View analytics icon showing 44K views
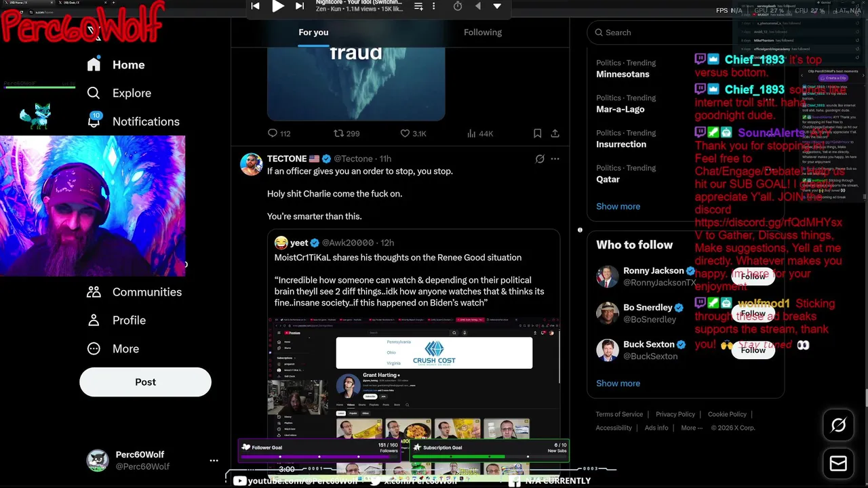The image size is (868, 488). [471, 134]
